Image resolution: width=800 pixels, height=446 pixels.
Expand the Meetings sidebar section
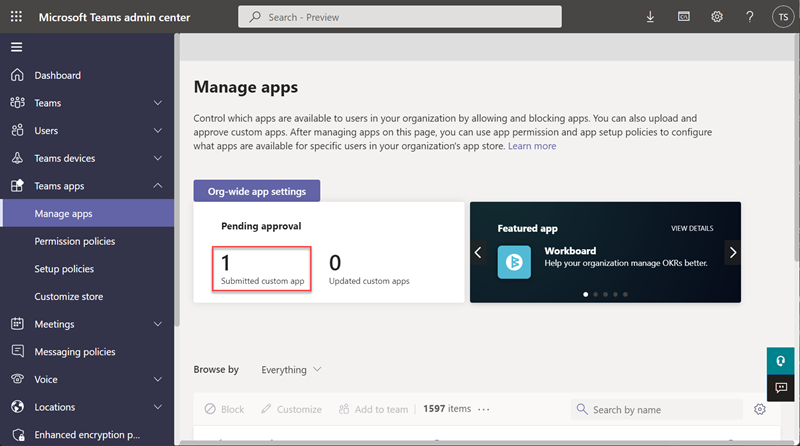pyautogui.click(x=158, y=324)
